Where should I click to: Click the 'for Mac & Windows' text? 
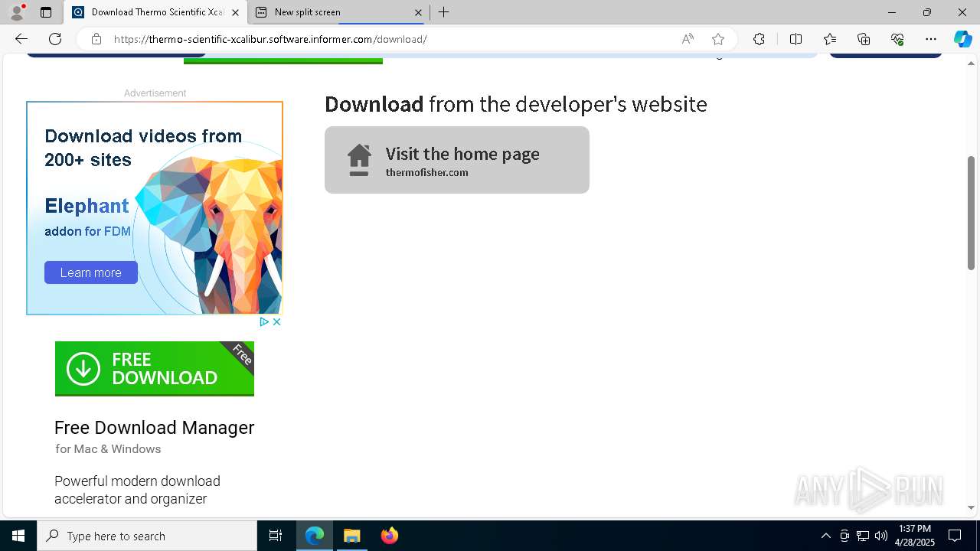point(108,449)
